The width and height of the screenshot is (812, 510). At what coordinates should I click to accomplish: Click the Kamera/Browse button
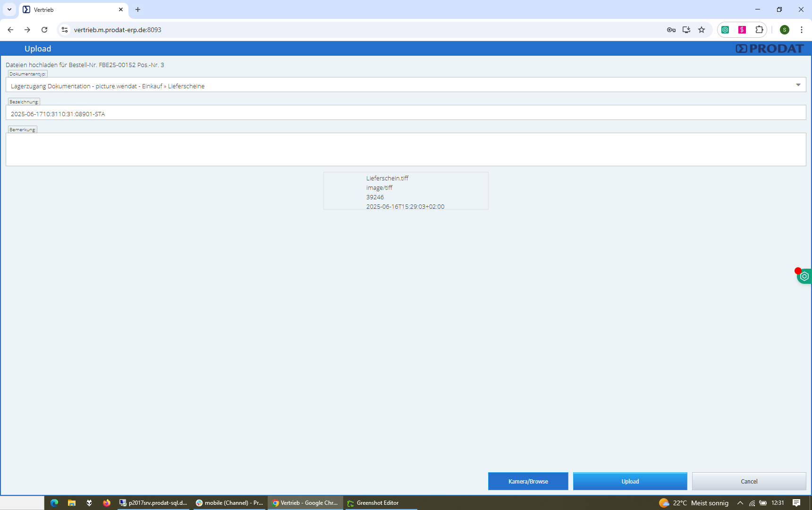click(528, 481)
